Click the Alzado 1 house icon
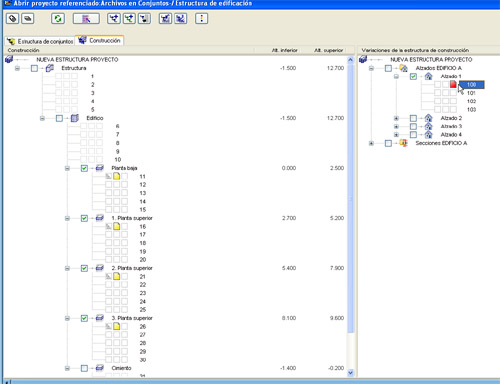 [428, 76]
